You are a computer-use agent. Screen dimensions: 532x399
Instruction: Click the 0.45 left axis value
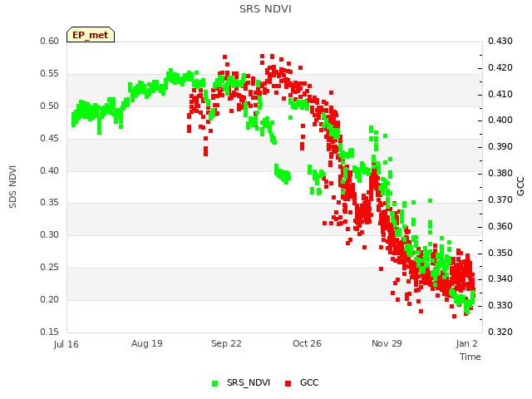50,139
